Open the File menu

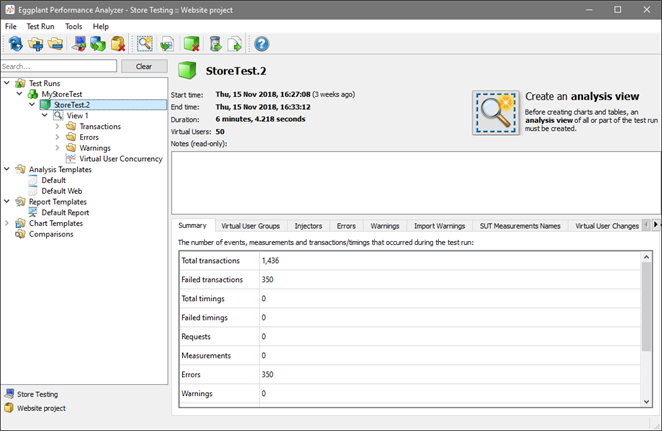click(x=11, y=26)
